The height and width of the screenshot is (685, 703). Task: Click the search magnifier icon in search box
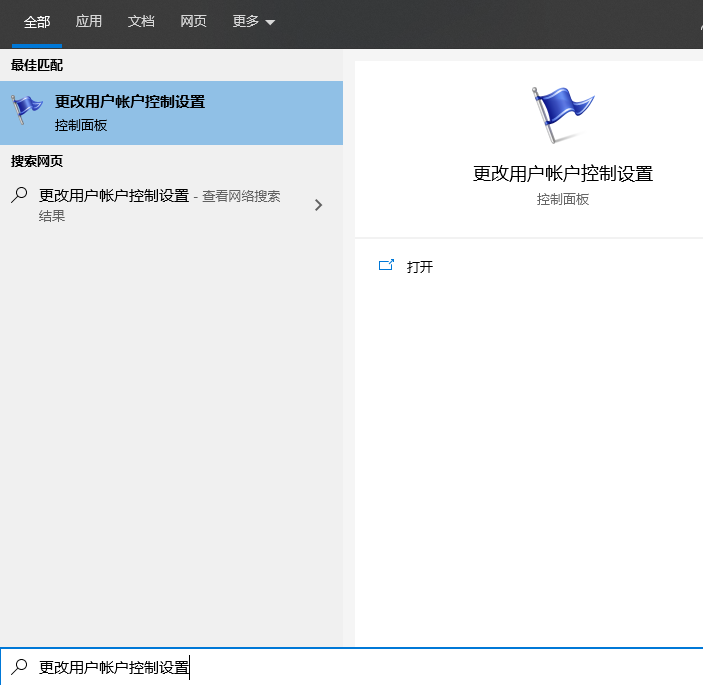click(x=19, y=667)
